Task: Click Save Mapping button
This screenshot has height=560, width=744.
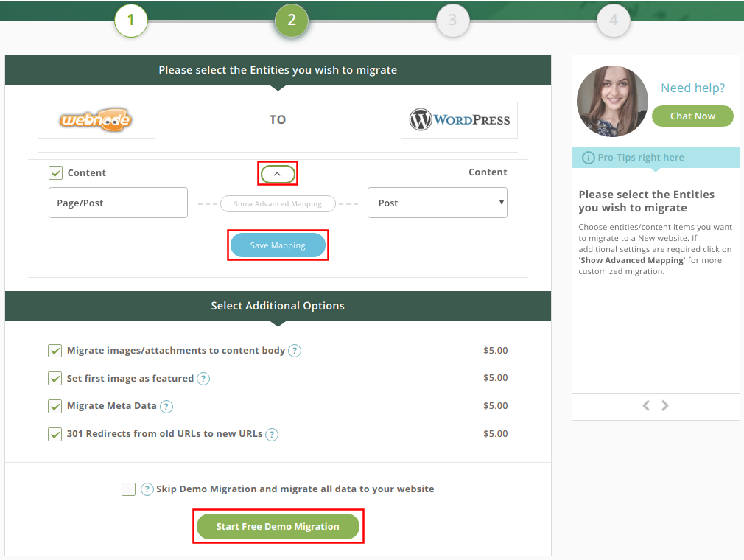Action: (x=278, y=245)
